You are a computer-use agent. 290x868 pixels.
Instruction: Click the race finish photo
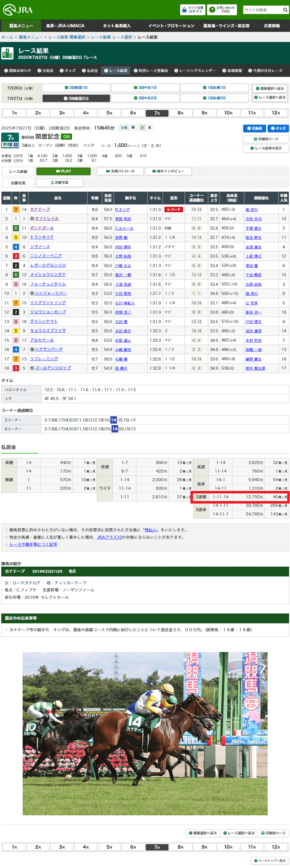click(x=145, y=734)
